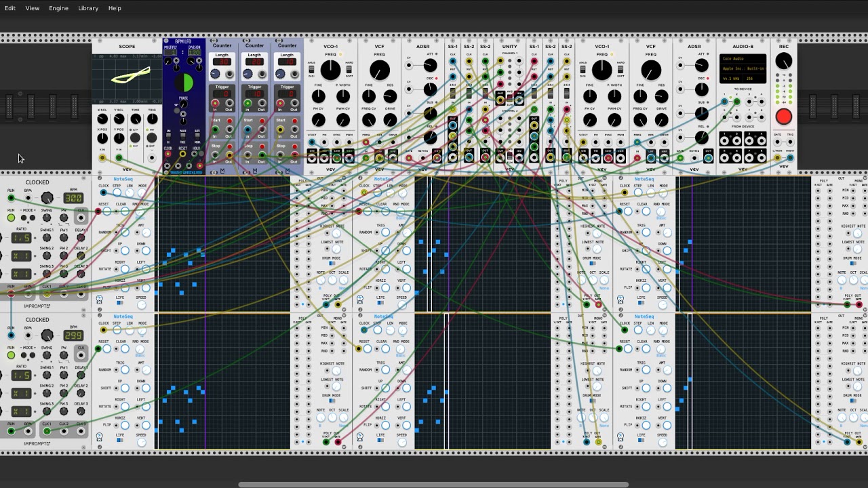Click the Length display reading 30 on Counter
The height and width of the screenshot is (488, 868).
222,62
